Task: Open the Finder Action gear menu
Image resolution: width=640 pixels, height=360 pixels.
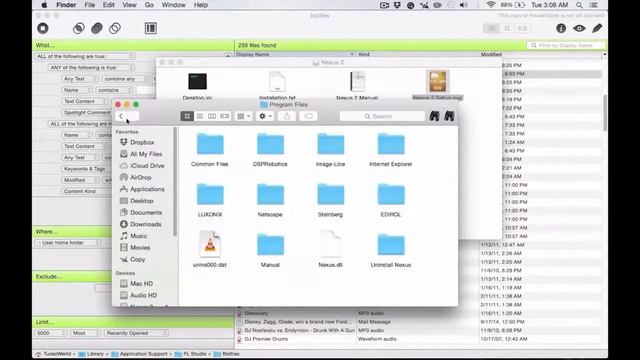Action: [265, 116]
